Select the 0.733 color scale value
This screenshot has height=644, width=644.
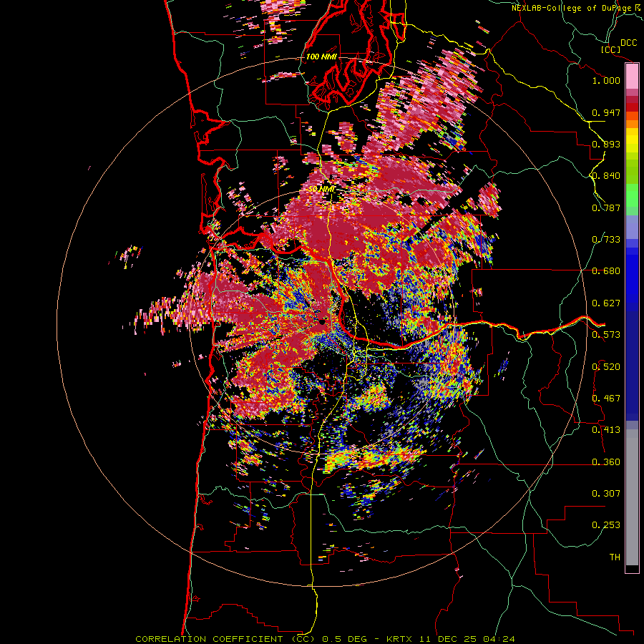[606, 240]
